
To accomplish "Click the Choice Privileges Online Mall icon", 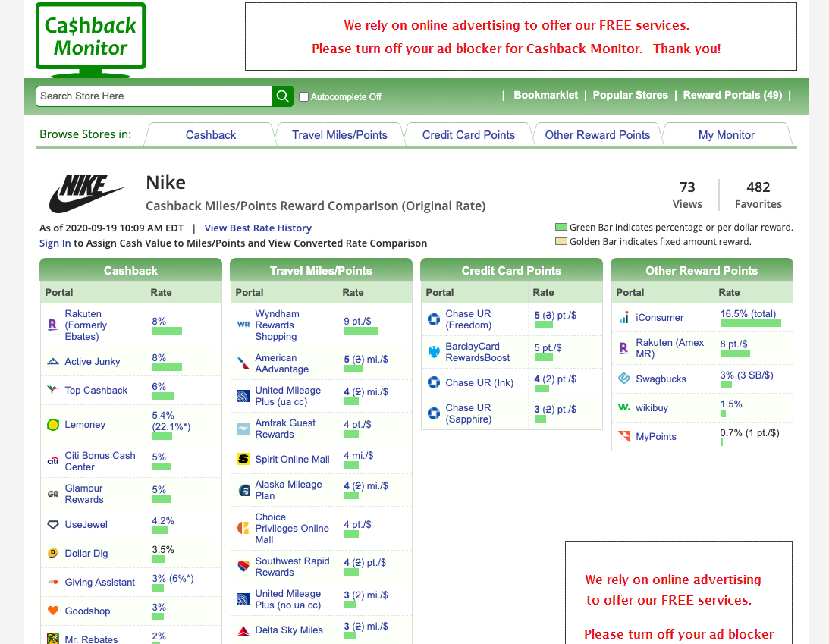I will 243,528.
